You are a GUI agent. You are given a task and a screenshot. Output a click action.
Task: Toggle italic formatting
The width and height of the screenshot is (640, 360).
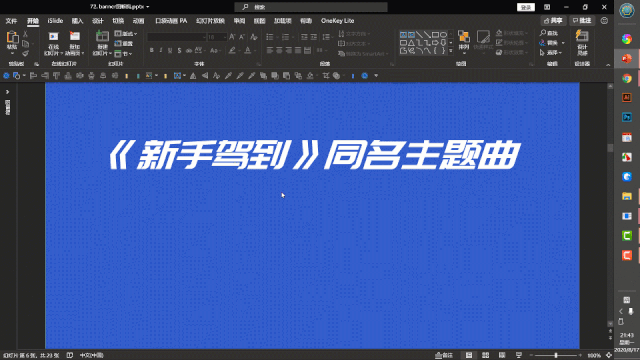pyautogui.click(x=161, y=50)
